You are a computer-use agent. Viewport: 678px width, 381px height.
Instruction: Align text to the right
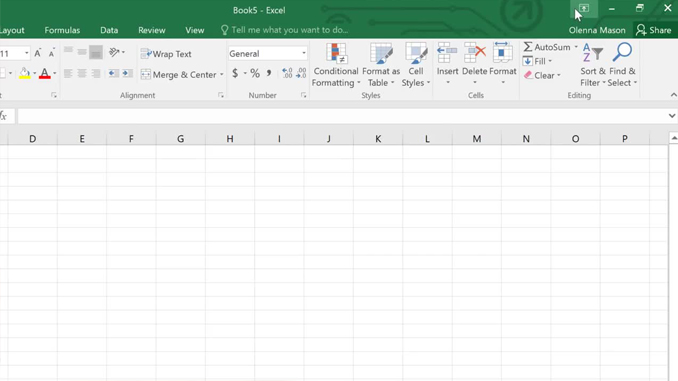pos(96,74)
